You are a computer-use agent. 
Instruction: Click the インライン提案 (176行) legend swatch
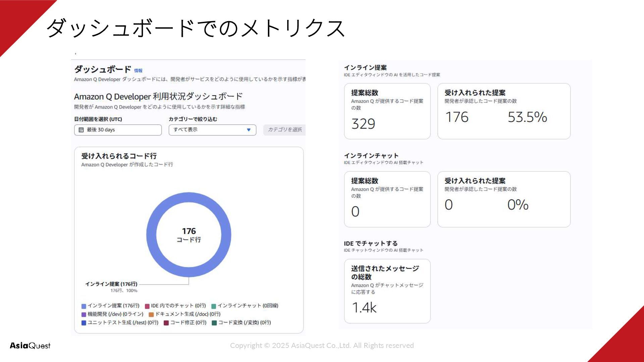[x=84, y=306]
